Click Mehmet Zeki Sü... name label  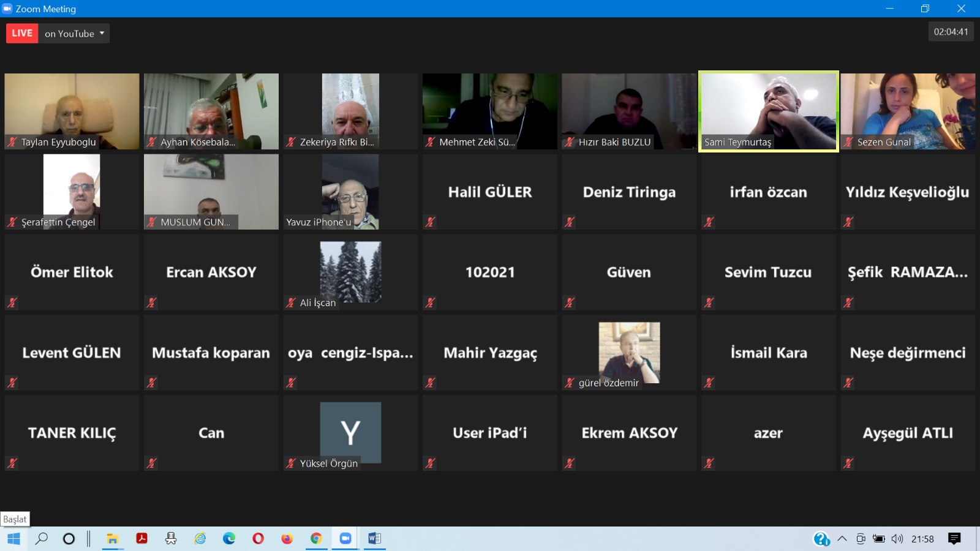(x=477, y=142)
